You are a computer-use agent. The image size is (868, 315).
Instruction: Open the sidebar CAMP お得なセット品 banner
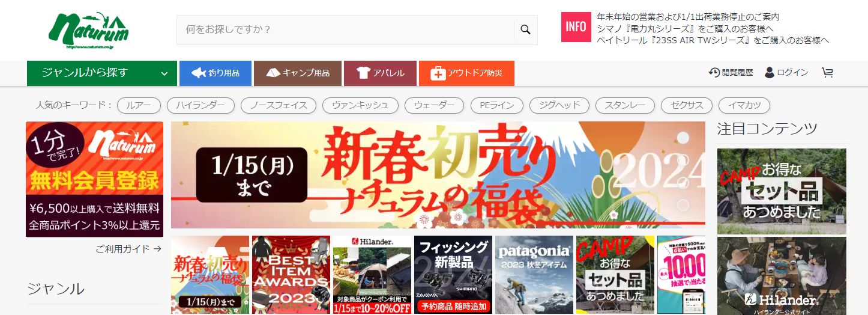(782, 191)
